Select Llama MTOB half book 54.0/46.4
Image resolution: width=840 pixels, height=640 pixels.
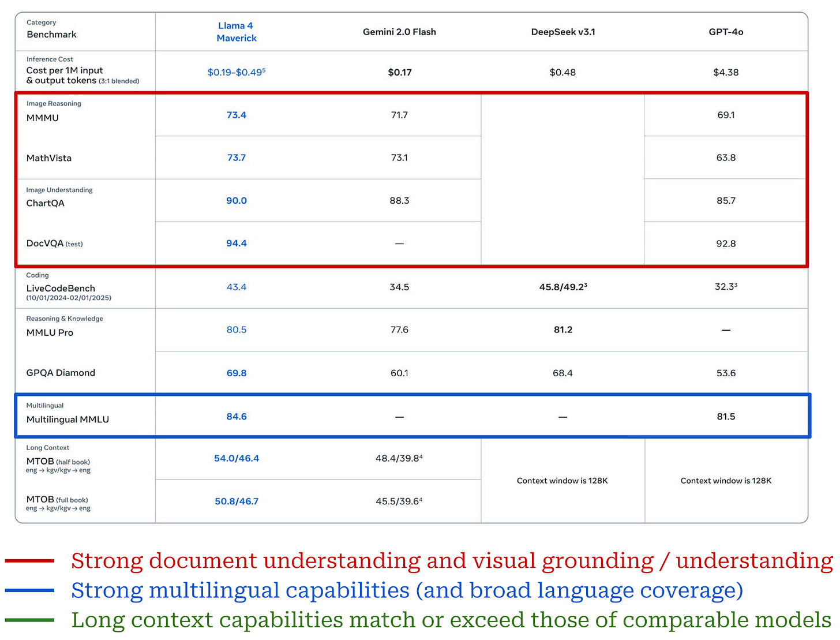[237, 458]
